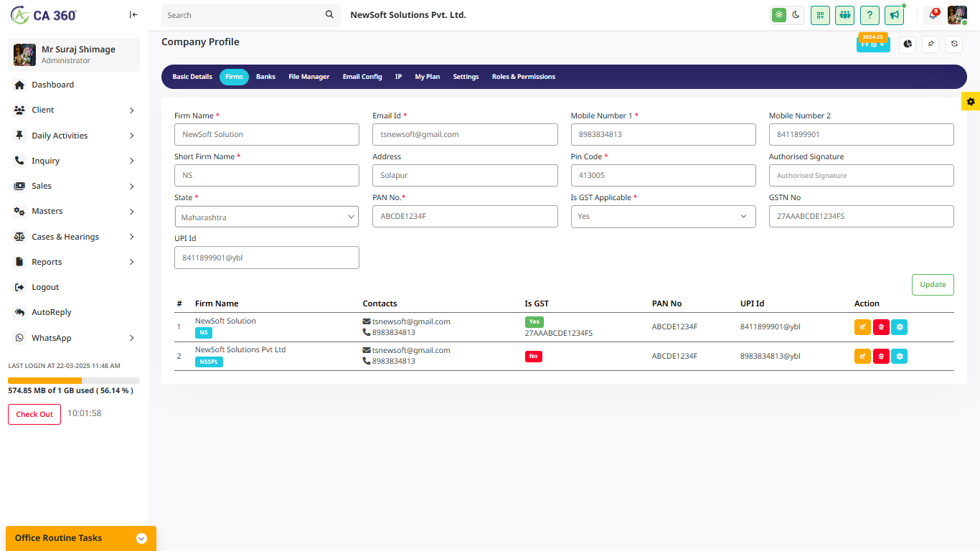Open the Email Config tab

(362, 77)
